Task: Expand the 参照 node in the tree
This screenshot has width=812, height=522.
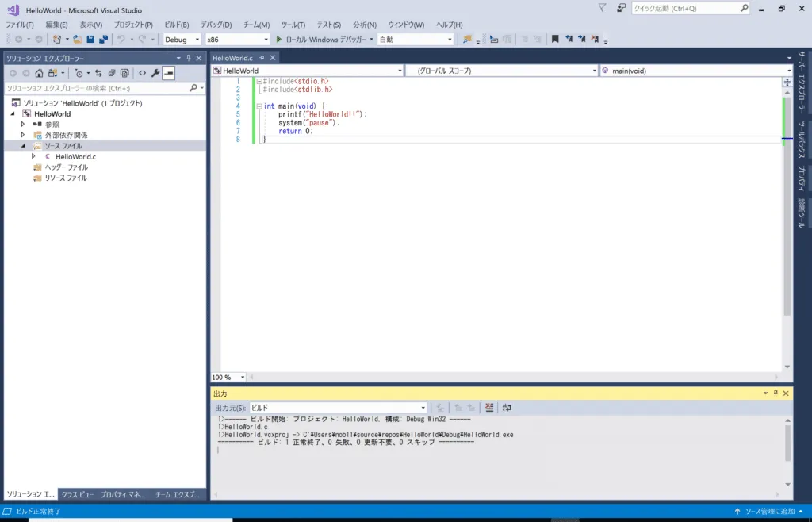Action: click(23, 125)
